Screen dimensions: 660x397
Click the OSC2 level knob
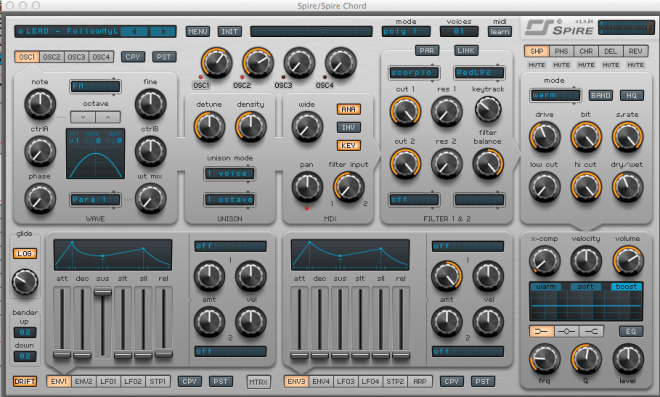pos(258,63)
